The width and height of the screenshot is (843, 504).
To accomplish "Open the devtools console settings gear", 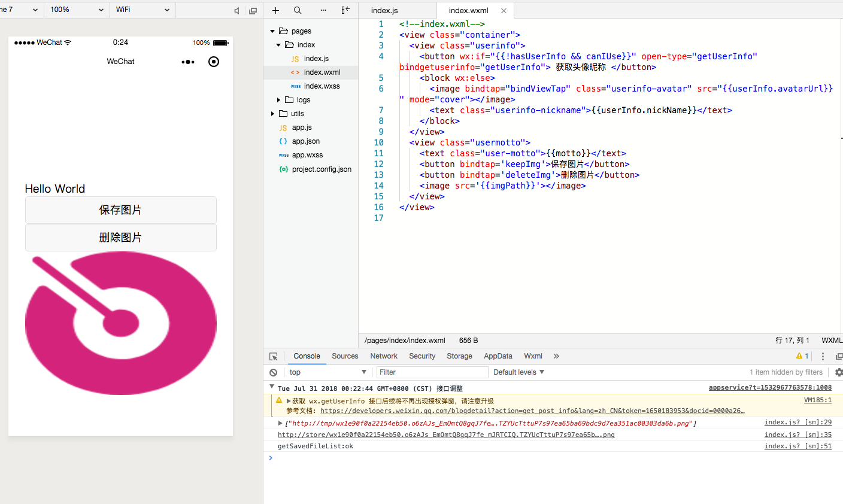I will click(839, 372).
